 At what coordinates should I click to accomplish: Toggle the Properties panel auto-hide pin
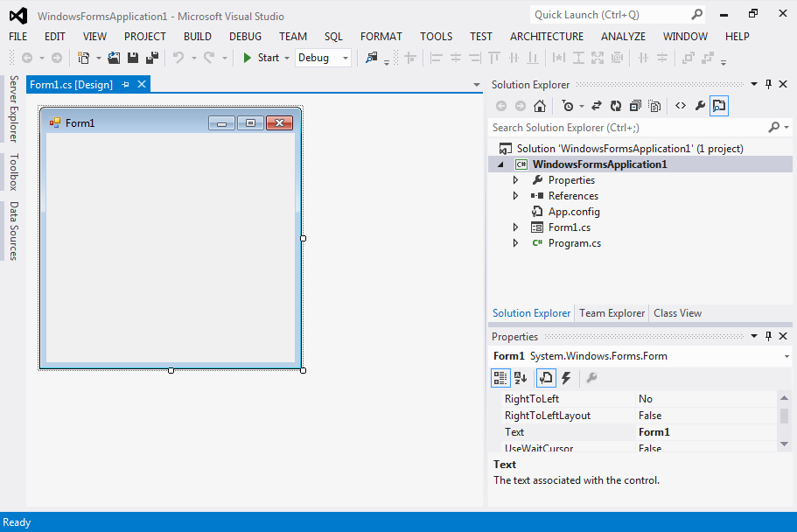[768, 336]
